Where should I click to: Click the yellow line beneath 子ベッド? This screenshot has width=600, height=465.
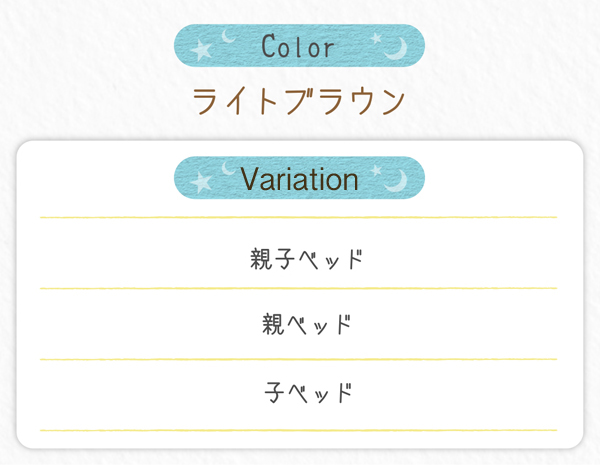pos(298,431)
